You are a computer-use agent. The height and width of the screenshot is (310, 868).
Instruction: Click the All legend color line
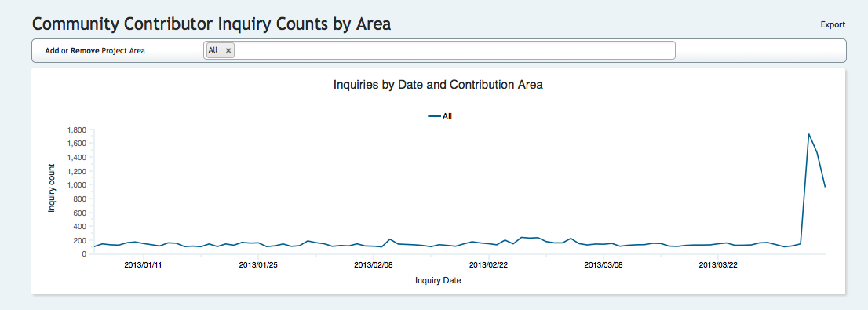click(434, 116)
